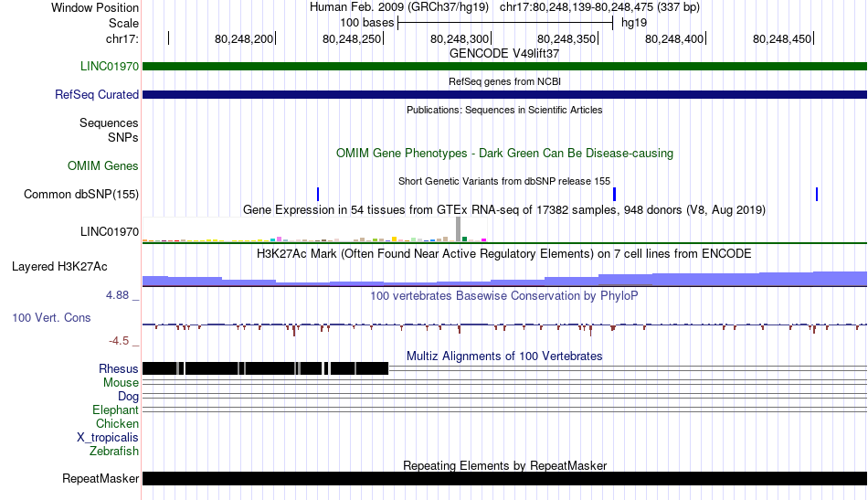Click the SNPs track label

123,137
